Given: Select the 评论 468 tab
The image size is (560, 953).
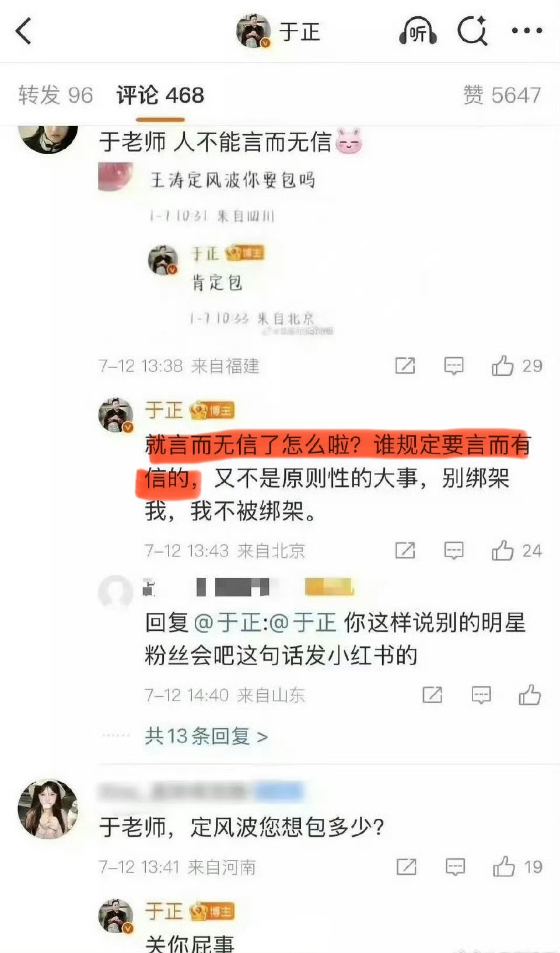Looking at the screenshot, I should point(160,95).
